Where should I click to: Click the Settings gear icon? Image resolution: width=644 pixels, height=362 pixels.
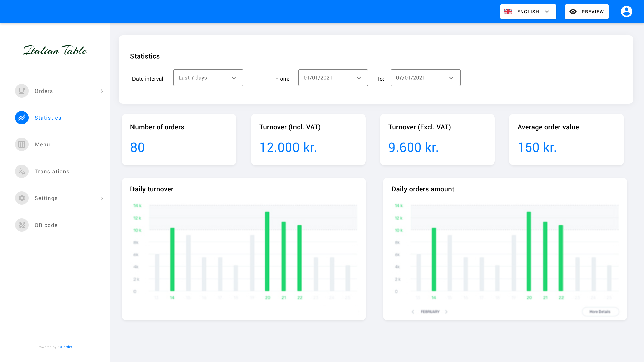pyautogui.click(x=22, y=198)
